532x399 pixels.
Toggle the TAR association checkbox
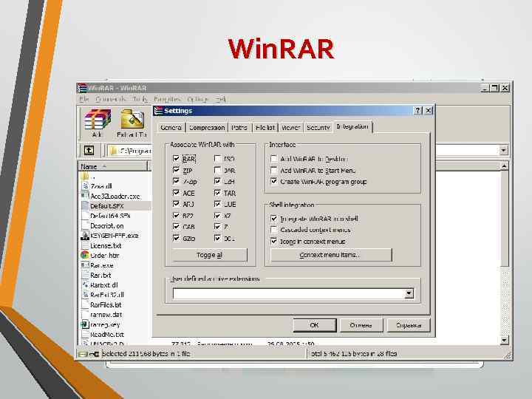pyautogui.click(x=217, y=193)
